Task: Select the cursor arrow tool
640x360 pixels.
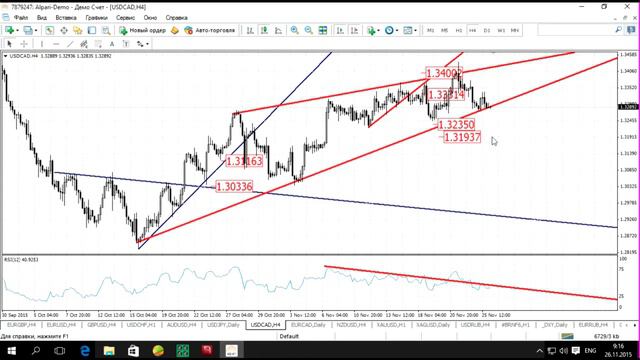Action: click(9, 44)
